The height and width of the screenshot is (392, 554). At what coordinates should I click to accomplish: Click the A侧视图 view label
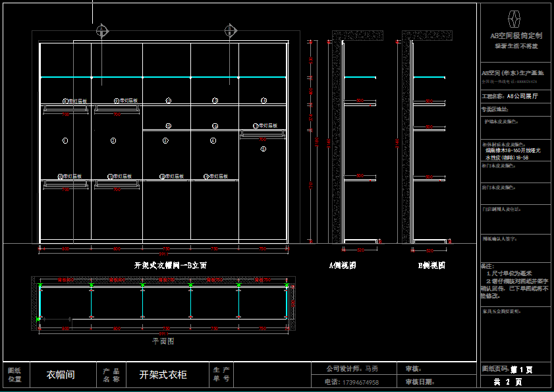point(343,266)
